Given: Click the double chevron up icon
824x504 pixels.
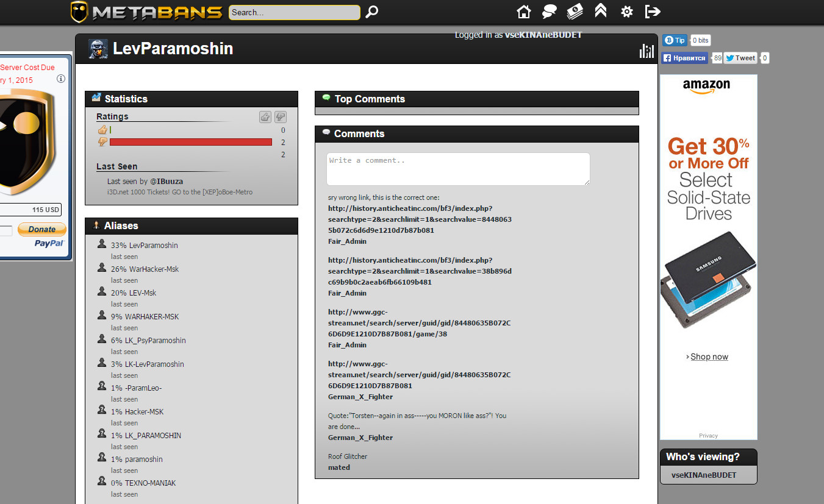Looking at the screenshot, I should pos(601,11).
